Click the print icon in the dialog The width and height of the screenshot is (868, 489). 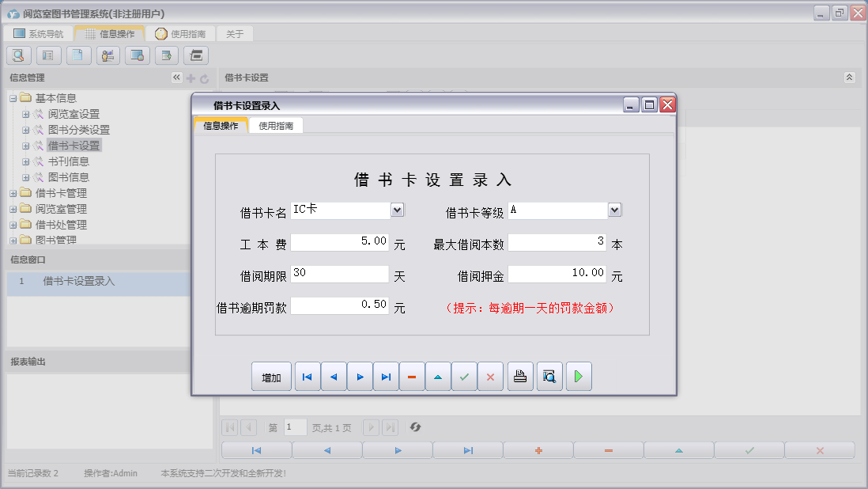click(x=520, y=376)
